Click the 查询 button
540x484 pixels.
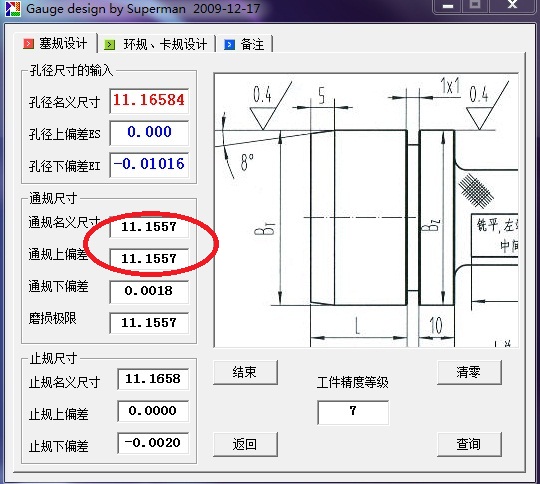tap(469, 444)
